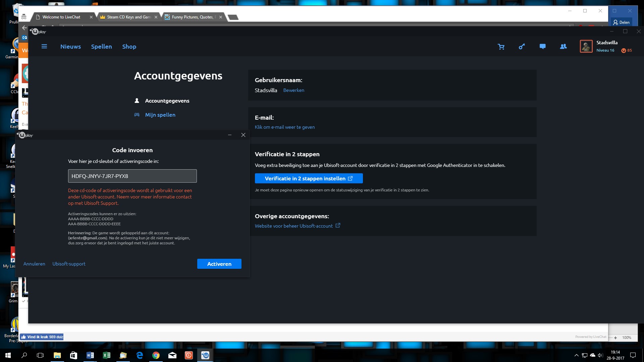Close the Code invoeren dialog

[243, 135]
